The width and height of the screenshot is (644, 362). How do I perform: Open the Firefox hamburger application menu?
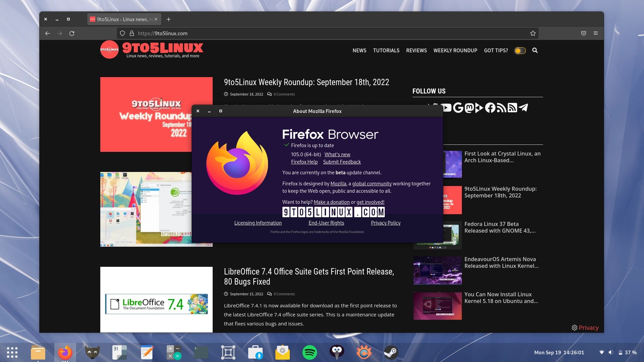596,33
